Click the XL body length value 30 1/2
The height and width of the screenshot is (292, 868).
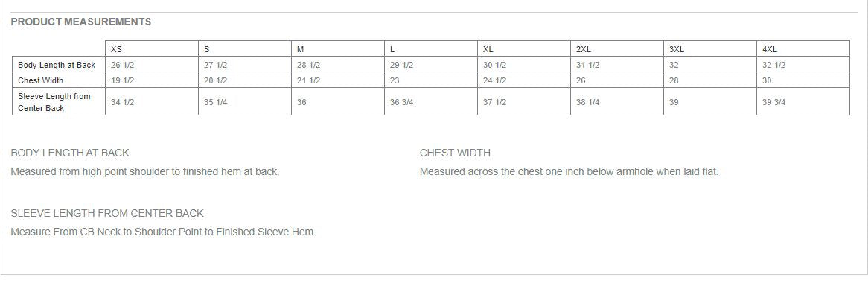click(x=494, y=65)
